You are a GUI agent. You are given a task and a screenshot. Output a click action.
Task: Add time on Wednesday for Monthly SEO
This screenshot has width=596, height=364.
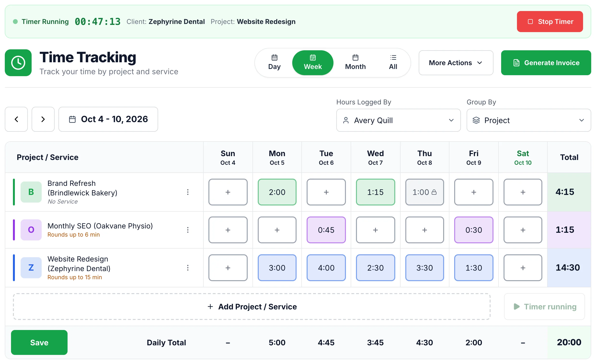[375, 230]
